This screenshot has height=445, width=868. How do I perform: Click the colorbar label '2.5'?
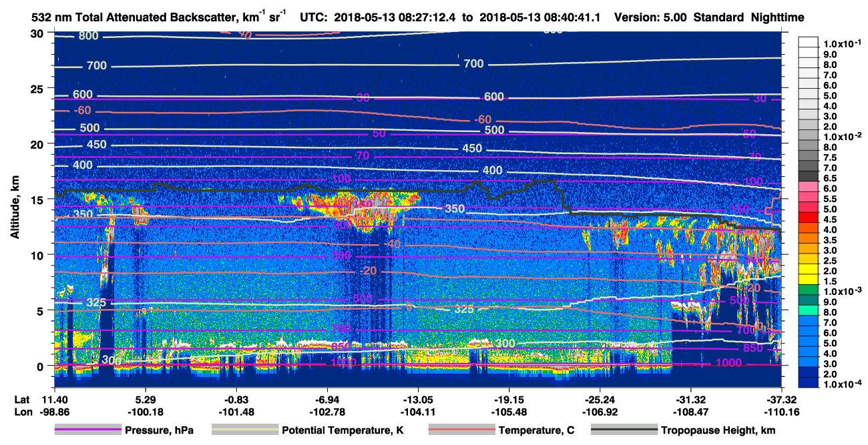[x=831, y=261]
